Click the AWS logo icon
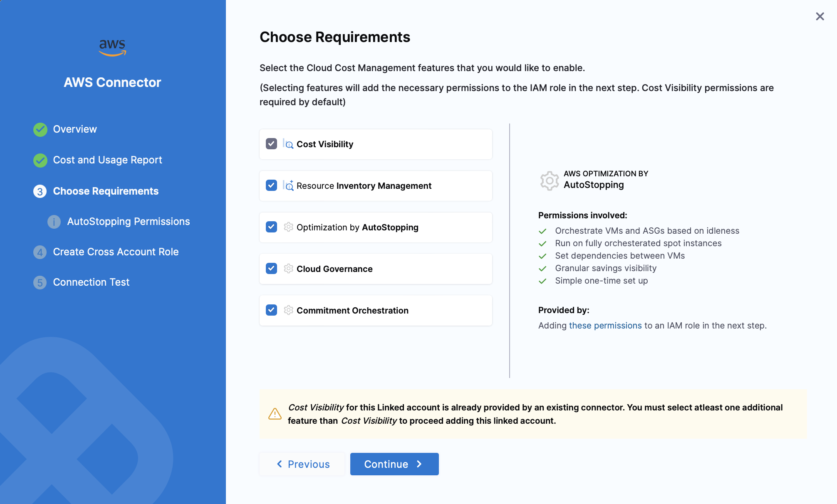 pyautogui.click(x=112, y=47)
